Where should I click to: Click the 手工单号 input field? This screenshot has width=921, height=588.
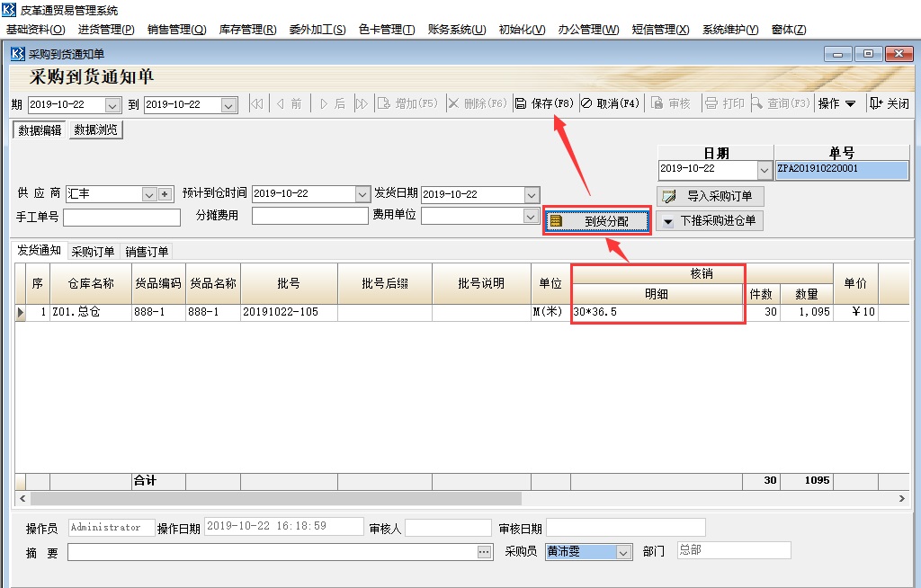(121, 217)
